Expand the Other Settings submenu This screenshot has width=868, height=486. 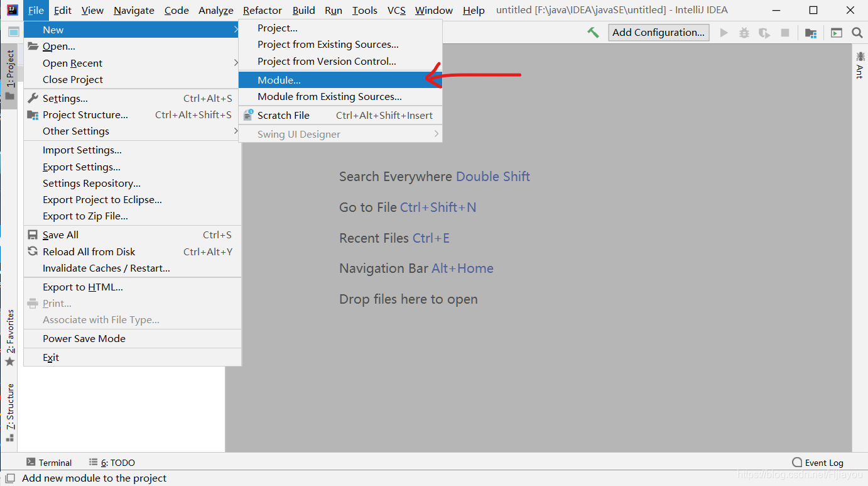133,131
